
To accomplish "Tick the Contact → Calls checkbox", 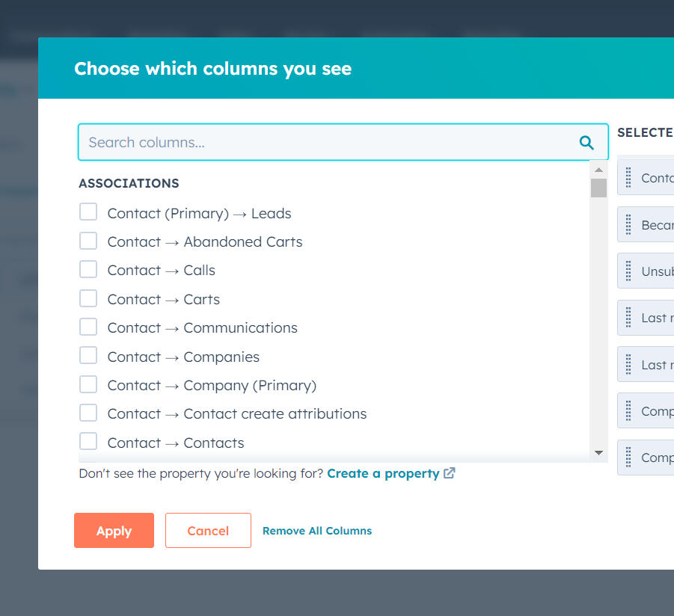I will (88, 269).
